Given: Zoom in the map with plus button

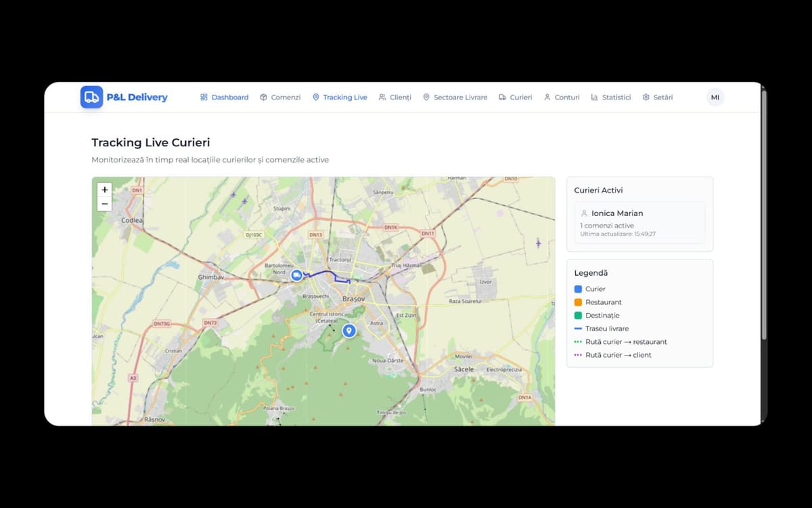Looking at the screenshot, I should coord(104,190).
